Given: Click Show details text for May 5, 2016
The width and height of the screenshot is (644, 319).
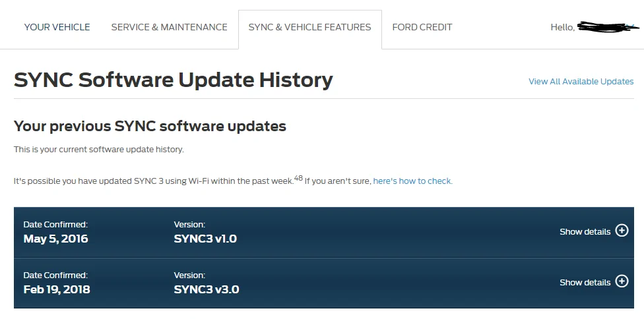Looking at the screenshot, I should pos(585,231).
